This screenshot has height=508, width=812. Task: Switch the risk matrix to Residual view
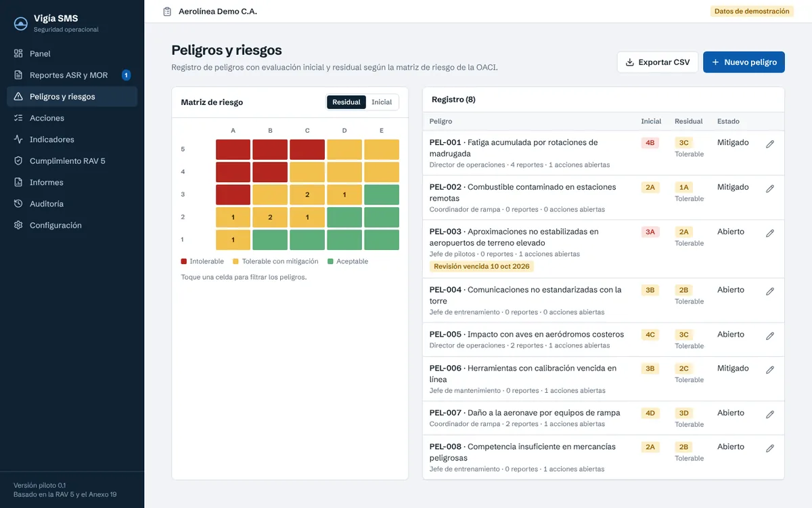pyautogui.click(x=346, y=102)
